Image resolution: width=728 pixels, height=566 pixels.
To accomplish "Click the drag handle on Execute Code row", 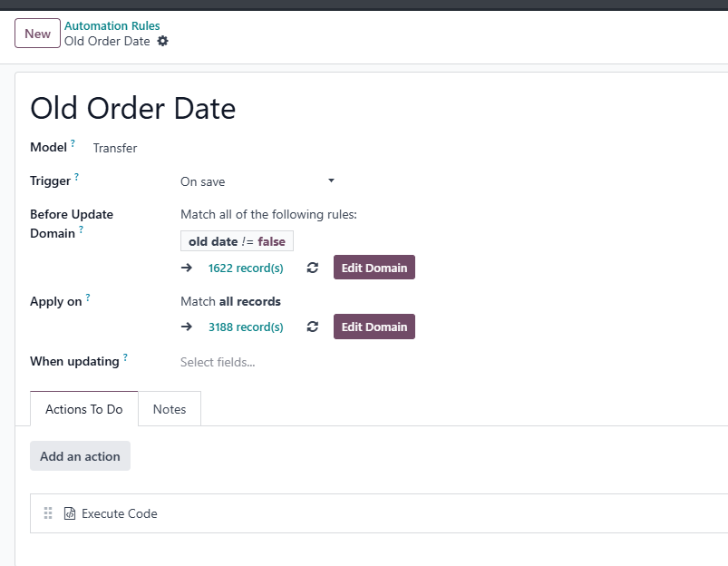I will [x=48, y=513].
